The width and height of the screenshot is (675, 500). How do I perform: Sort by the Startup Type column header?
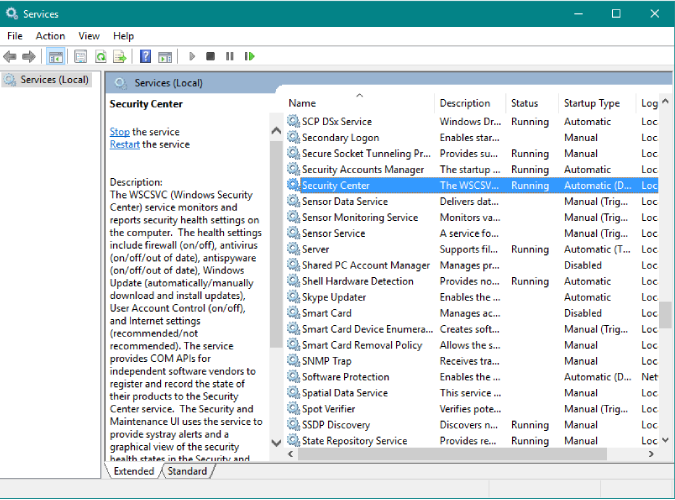coord(597,103)
